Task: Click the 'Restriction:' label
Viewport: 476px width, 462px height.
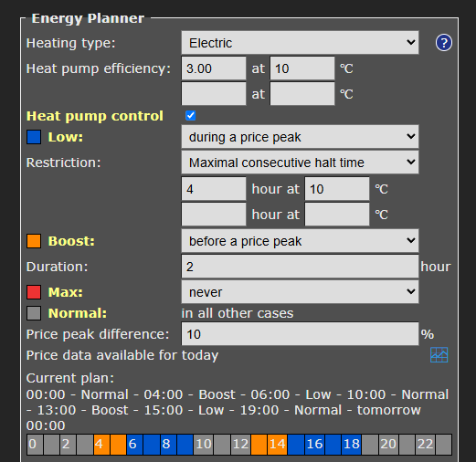Action: click(63, 163)
